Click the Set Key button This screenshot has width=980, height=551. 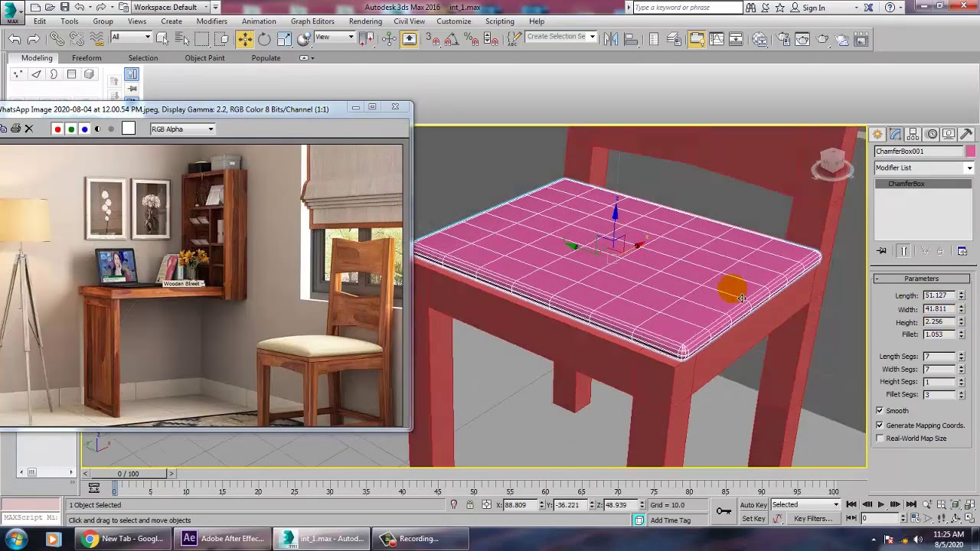click(753, 519)
